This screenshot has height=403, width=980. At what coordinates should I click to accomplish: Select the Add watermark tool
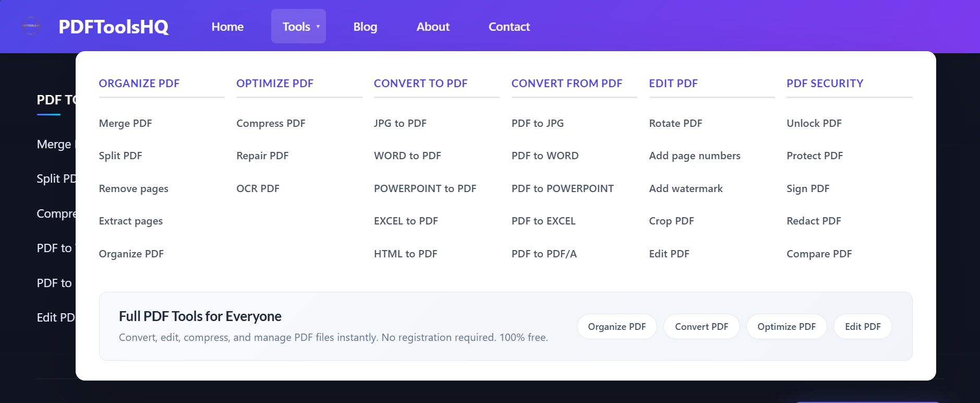[x=686, y=188]
